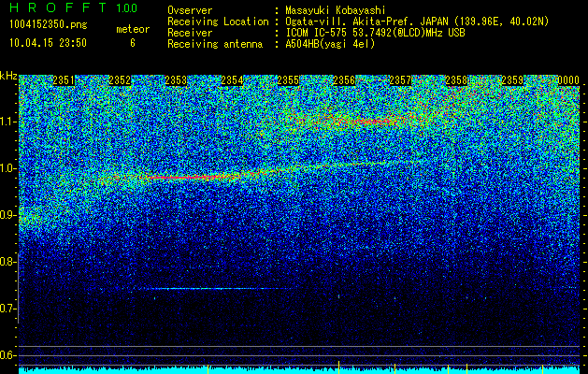Click the red echo trace near 1.0 kHz

188,177
